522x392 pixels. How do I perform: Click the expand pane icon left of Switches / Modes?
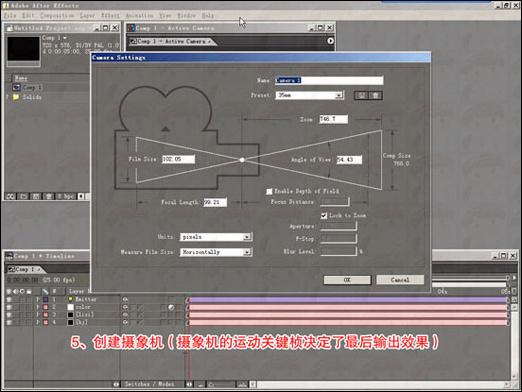[x=116, y=384]
